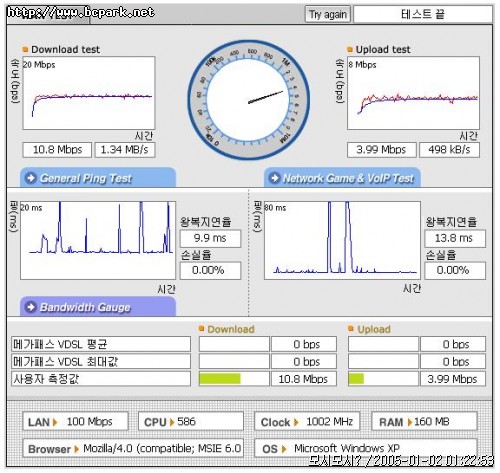Select the 3.99 Mbps upload result box

pyautogui.click(x=382, y=150)
